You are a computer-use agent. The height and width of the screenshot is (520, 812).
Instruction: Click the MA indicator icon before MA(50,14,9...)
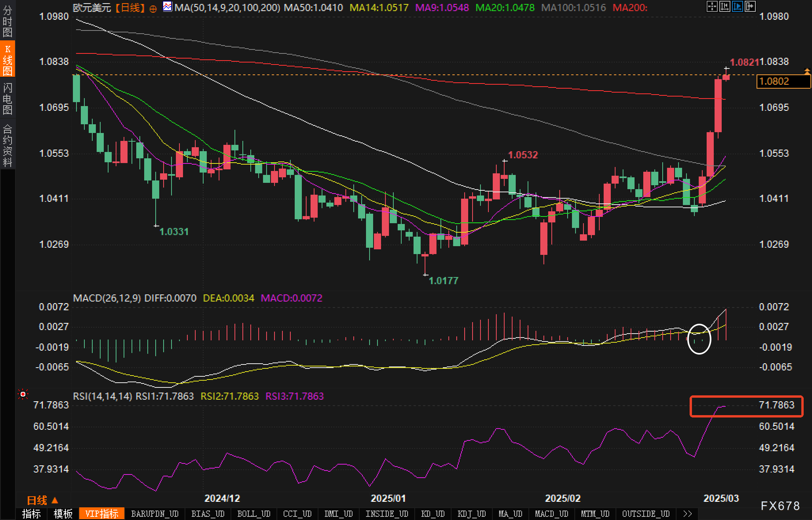pos(168,7)
